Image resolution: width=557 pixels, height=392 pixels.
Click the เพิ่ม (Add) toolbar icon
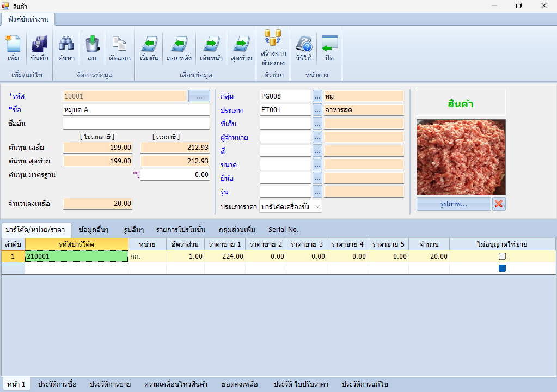pyautogui.click(x=13, y=49)
